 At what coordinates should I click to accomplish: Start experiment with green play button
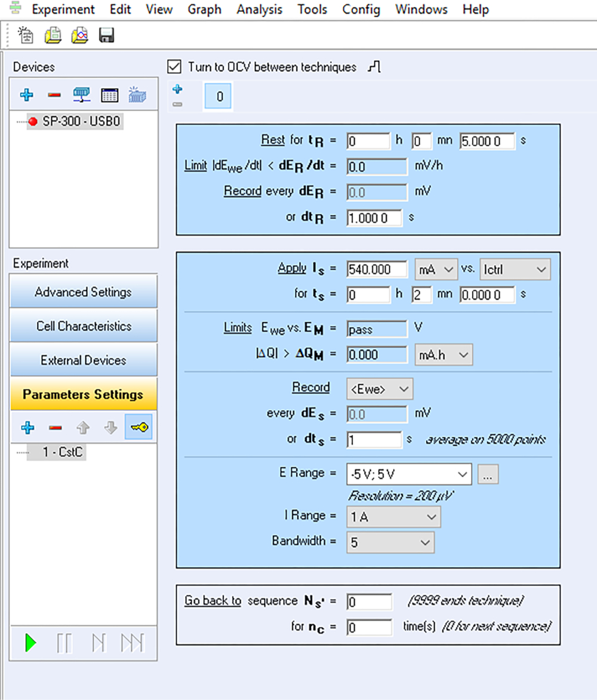coord(31,643)
